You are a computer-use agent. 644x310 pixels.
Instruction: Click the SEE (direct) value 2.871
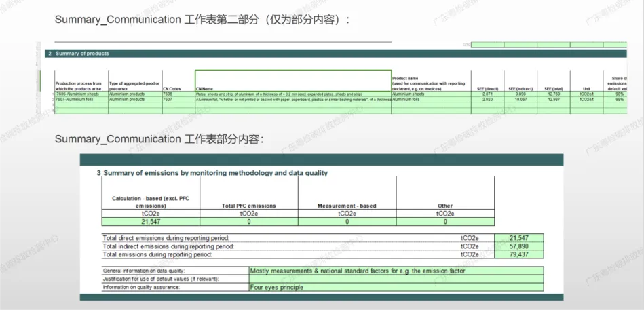point(487,94)
